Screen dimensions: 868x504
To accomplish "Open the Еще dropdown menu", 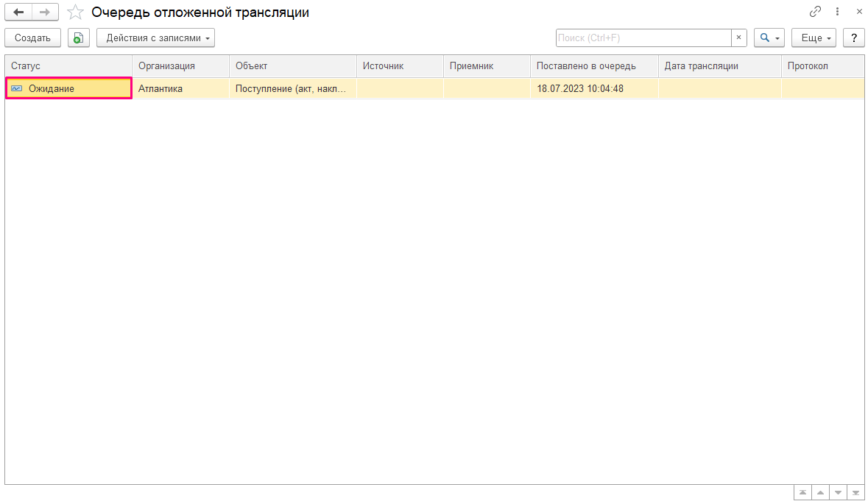I will 814,38.
